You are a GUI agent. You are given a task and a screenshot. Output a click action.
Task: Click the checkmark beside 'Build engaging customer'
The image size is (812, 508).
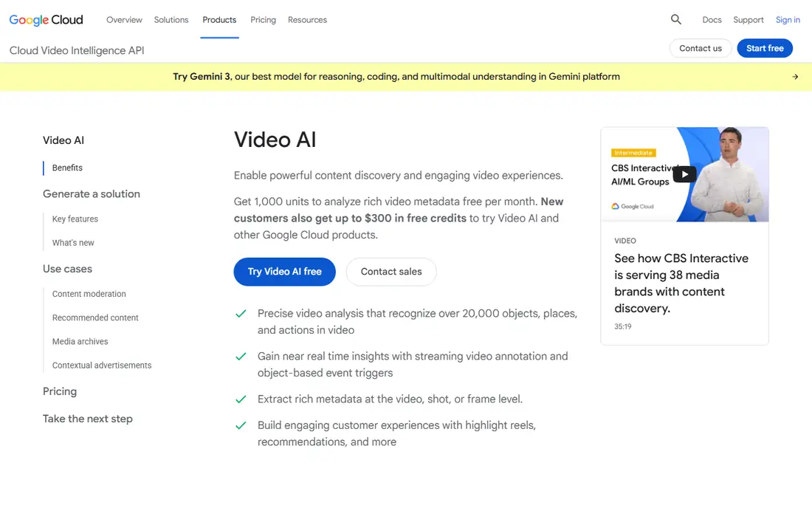(241, 425)
